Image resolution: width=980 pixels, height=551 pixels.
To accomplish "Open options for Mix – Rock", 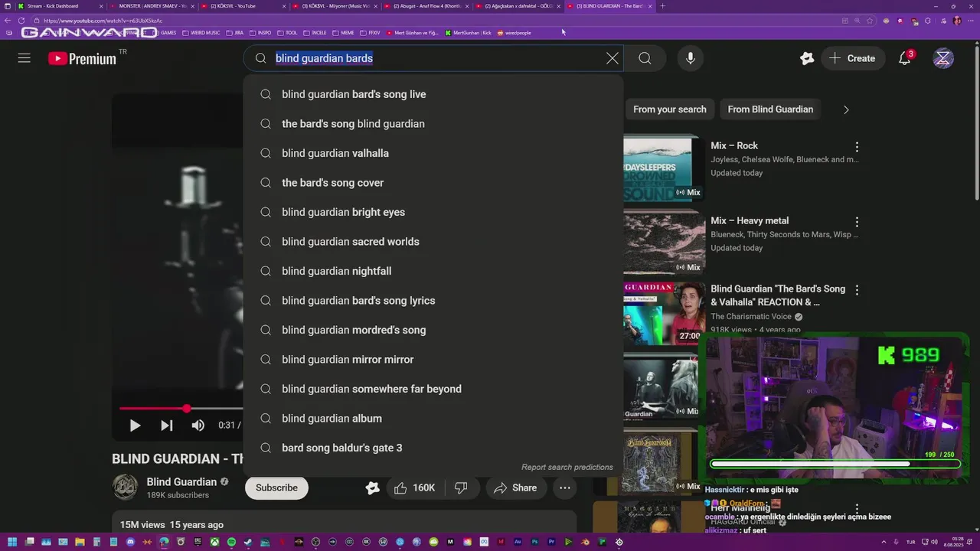I will coord(857,147).
